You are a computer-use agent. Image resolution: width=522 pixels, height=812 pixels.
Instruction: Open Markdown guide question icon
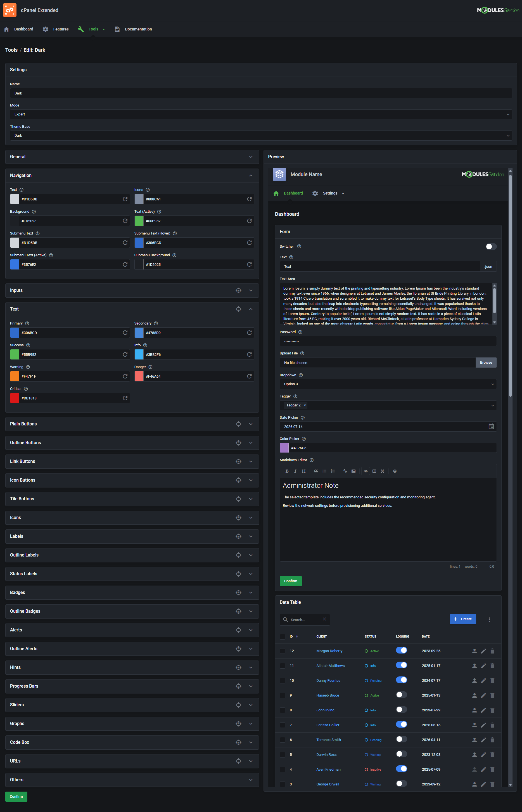click(x=395, y=471)
